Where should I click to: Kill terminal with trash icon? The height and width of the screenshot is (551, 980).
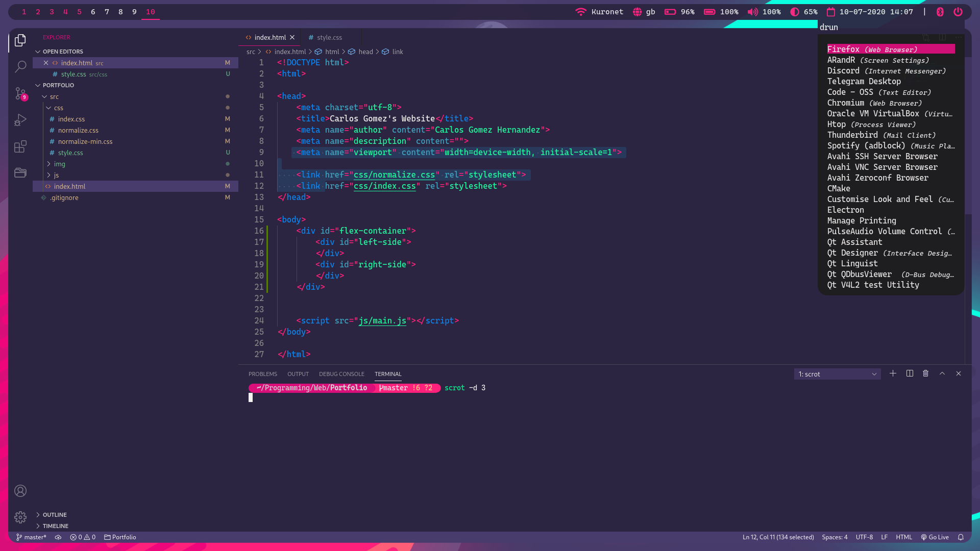click(x=925, y=373)
